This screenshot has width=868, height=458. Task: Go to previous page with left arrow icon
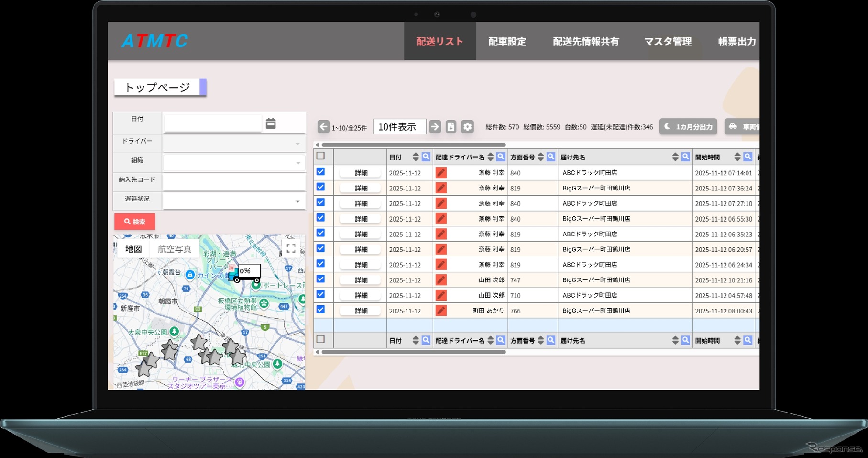tap(323, 126)
